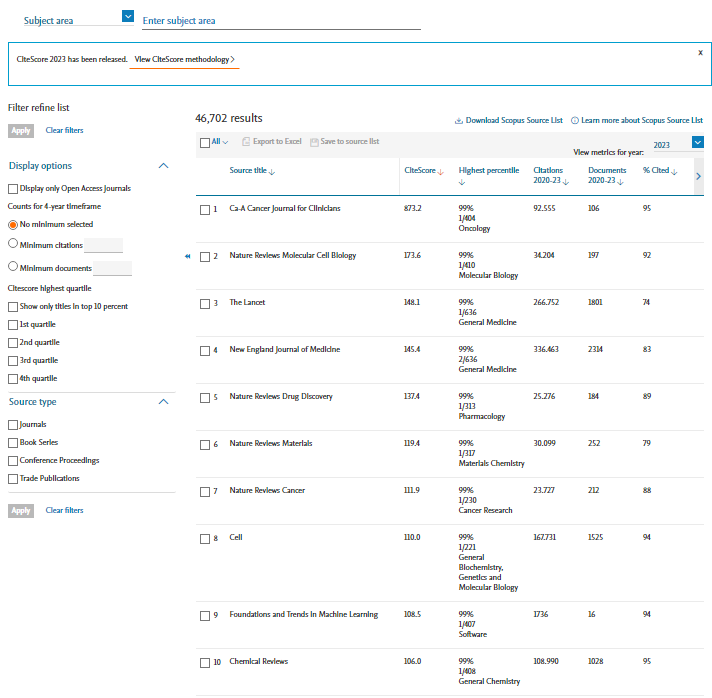Sort by Source title arrow
Viewport: 712px width, 698px height.
point(272,172)
